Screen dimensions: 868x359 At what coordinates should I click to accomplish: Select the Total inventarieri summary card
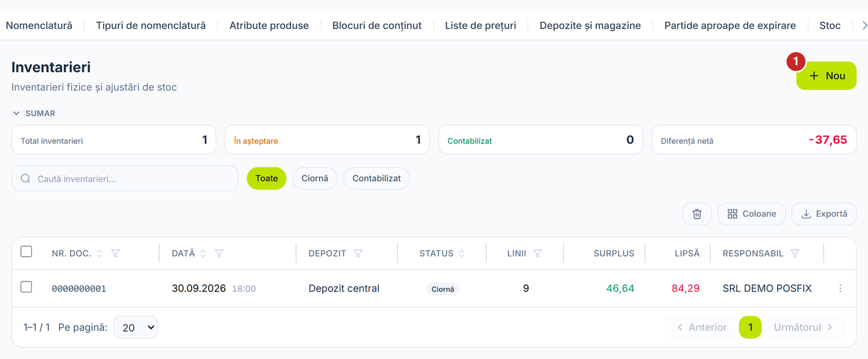[x=114, y=140]
